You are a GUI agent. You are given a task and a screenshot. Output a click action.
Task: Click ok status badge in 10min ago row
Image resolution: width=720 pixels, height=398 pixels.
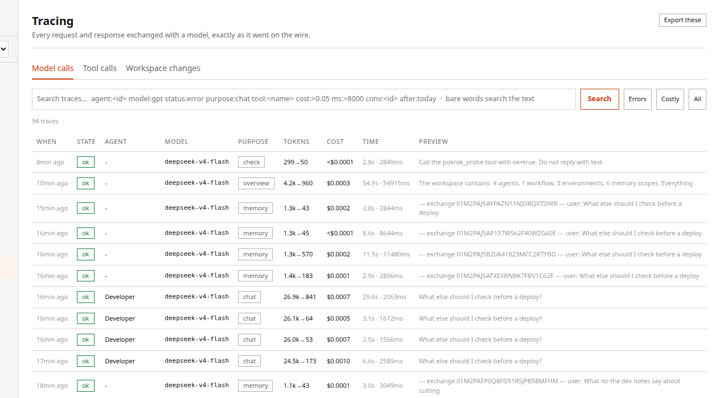tap(85, 183)
